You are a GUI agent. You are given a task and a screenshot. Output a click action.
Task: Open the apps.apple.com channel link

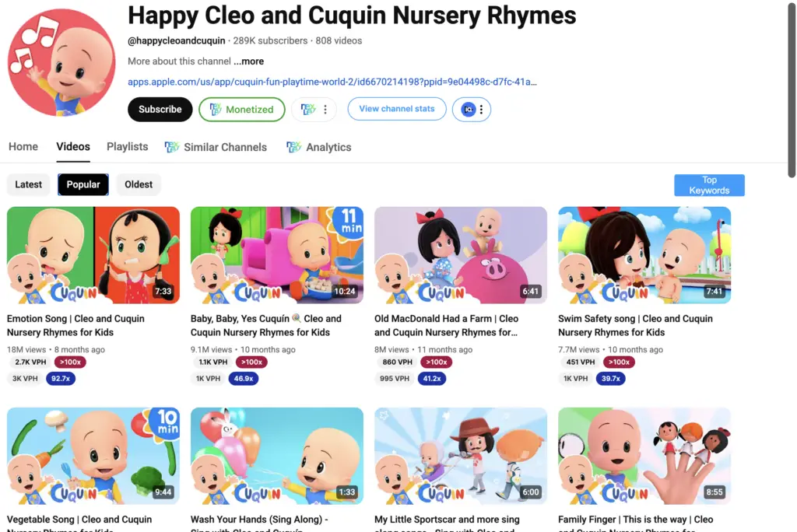tap(332, 82)
